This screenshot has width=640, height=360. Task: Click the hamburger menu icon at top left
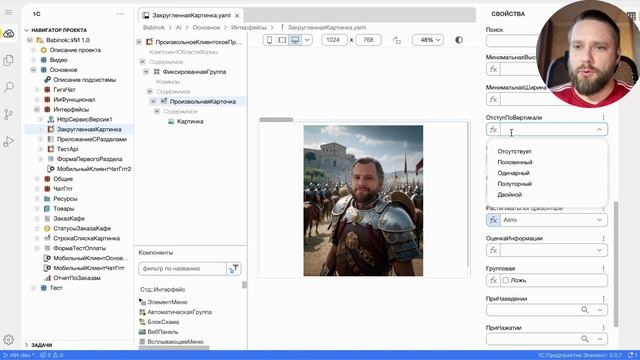tap(9, 13)
